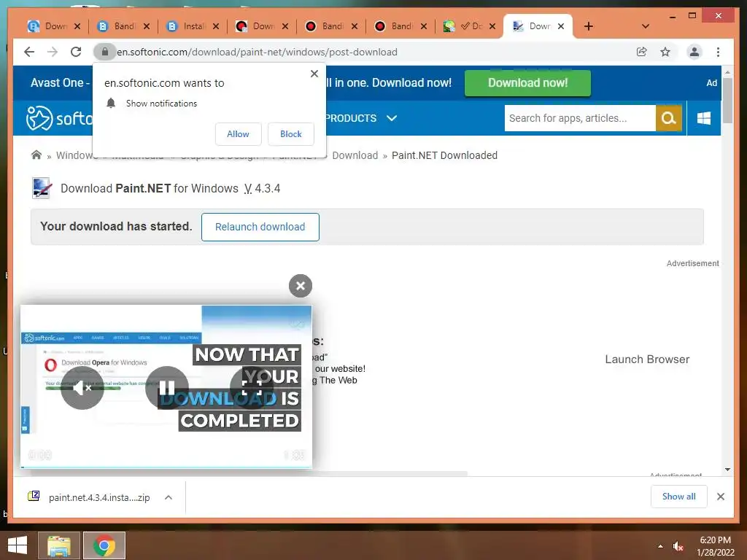747x560 pixels.
Task: Go back to previous page
Action: coord(29,52)
